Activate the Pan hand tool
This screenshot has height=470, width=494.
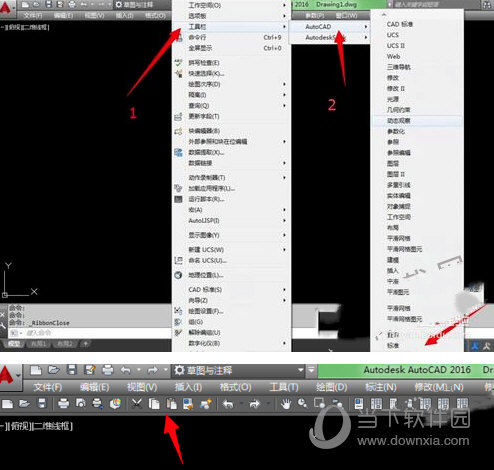pyautogui.click(x=286, y=404)
